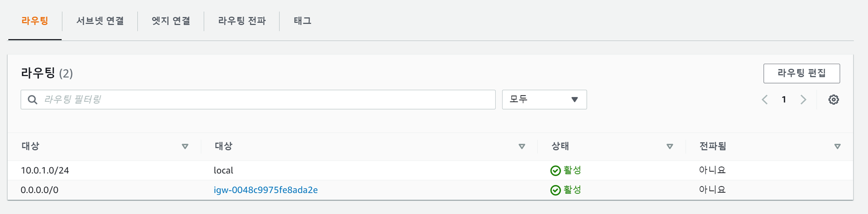Click page number 1

pyautogui.click(x=784, y=100)
